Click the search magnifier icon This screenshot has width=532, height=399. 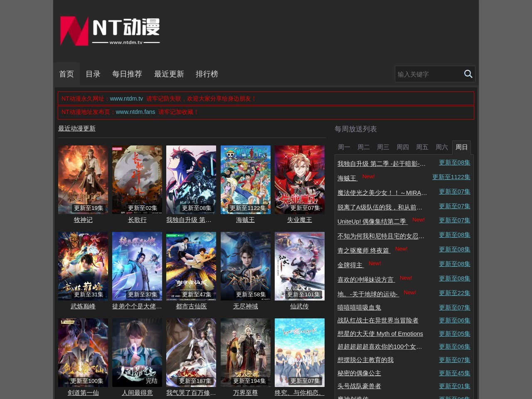pyautogui.click(x=468, y=74)
